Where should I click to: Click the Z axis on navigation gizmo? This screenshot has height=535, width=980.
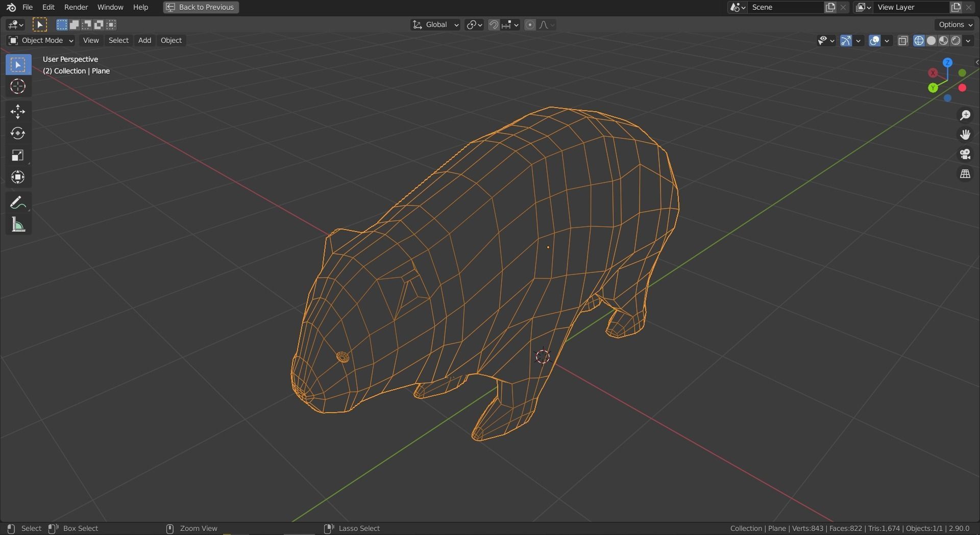[947, 63]
